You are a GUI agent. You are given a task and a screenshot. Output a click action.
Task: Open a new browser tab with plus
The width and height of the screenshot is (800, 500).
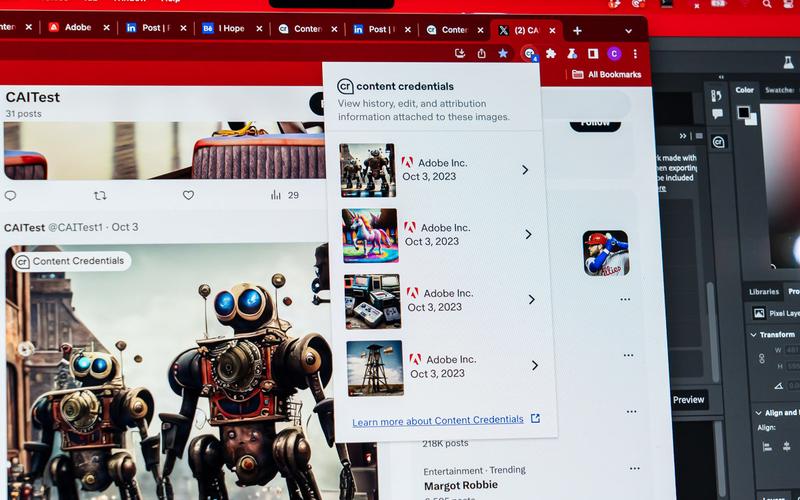pyautogui.click(x=577, y=31)
